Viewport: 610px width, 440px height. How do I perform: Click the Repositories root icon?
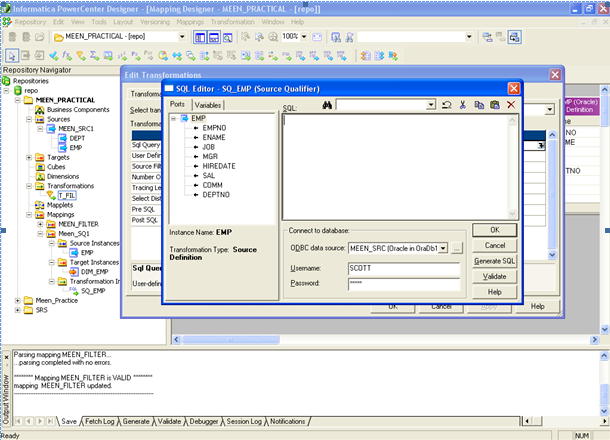click(x=6, y=81)
